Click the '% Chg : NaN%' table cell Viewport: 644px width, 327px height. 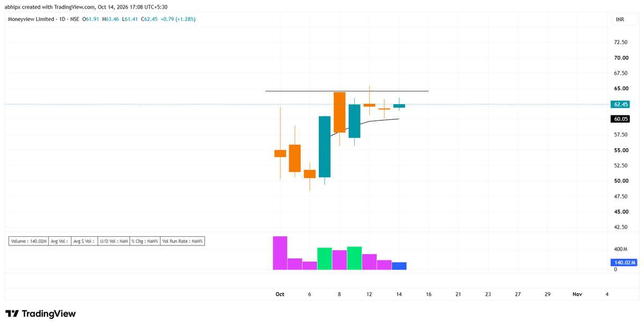(x=145, y=242)
